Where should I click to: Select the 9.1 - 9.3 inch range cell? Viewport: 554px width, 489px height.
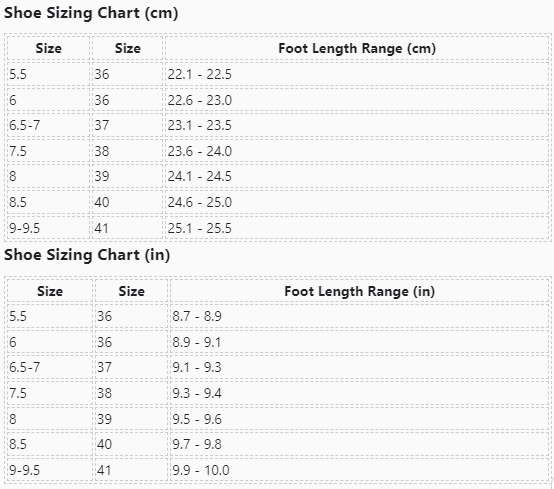(359, 367)
